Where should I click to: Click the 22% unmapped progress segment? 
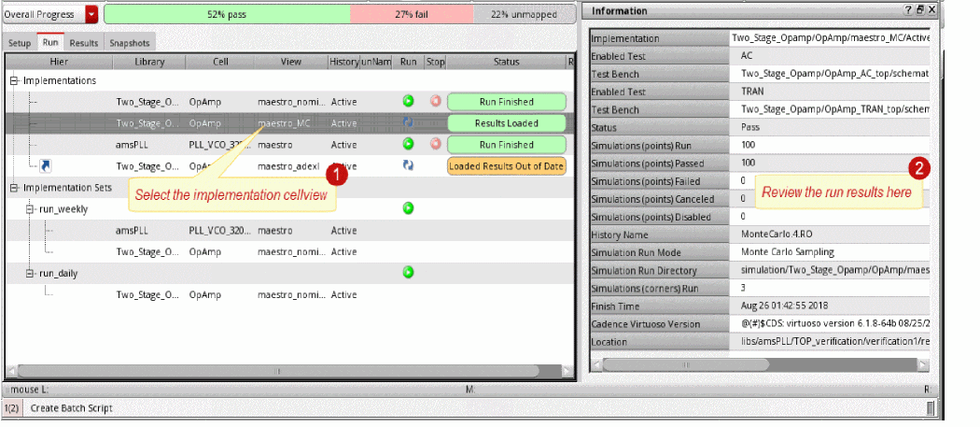(x=524, y=14)
